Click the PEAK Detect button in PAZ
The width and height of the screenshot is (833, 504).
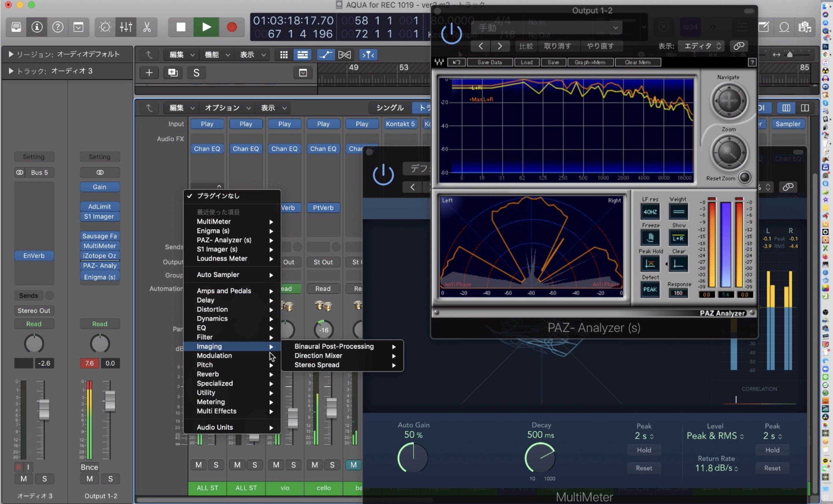point(650,289)
